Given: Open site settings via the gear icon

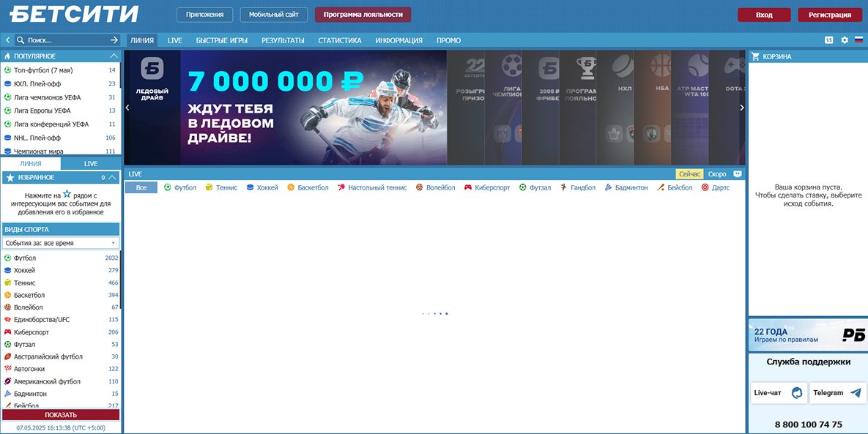Looking at the screenshot, I should (x=846, y=40).
